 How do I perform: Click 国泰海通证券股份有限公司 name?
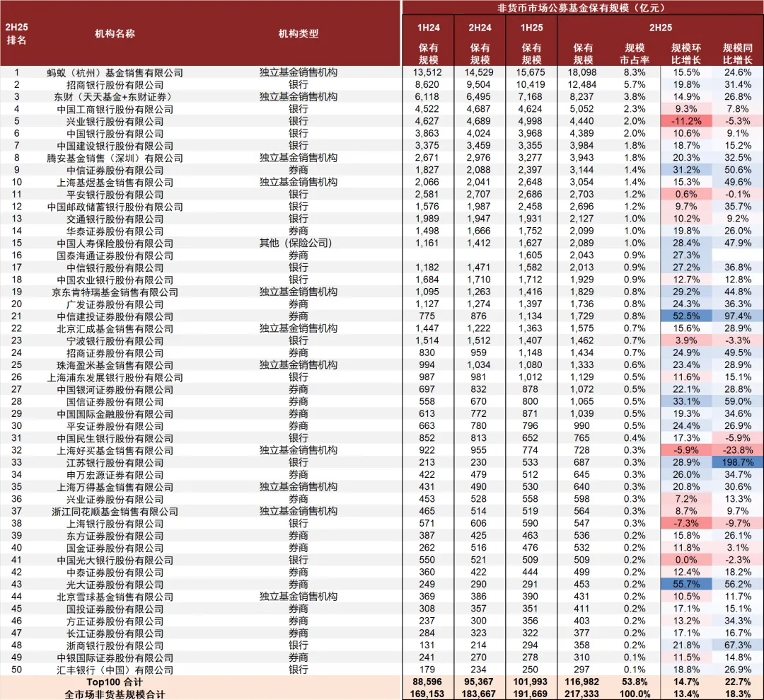[115, 256]
